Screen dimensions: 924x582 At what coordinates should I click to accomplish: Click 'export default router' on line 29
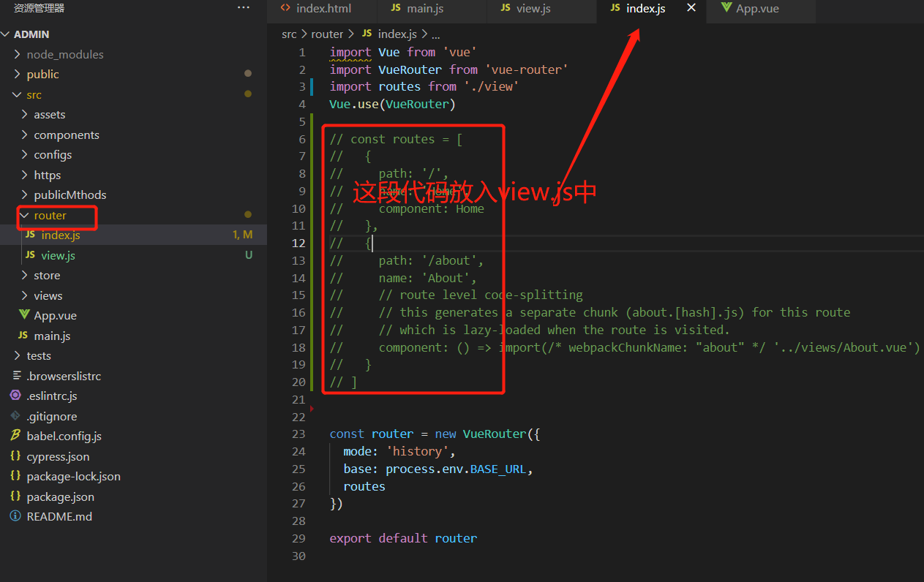tap(403, 538)
